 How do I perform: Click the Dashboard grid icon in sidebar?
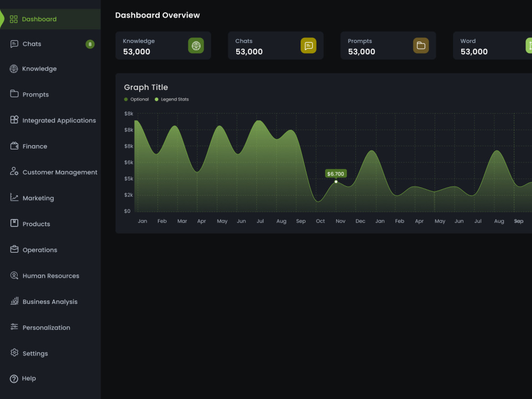point(14,19)
